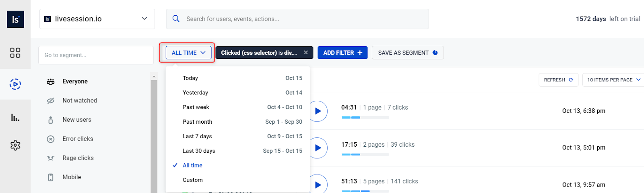Click the Oct 13, 6:38 pm timestamp
Viewport: 644px width, 193px height.
click(x=584, y=111)
